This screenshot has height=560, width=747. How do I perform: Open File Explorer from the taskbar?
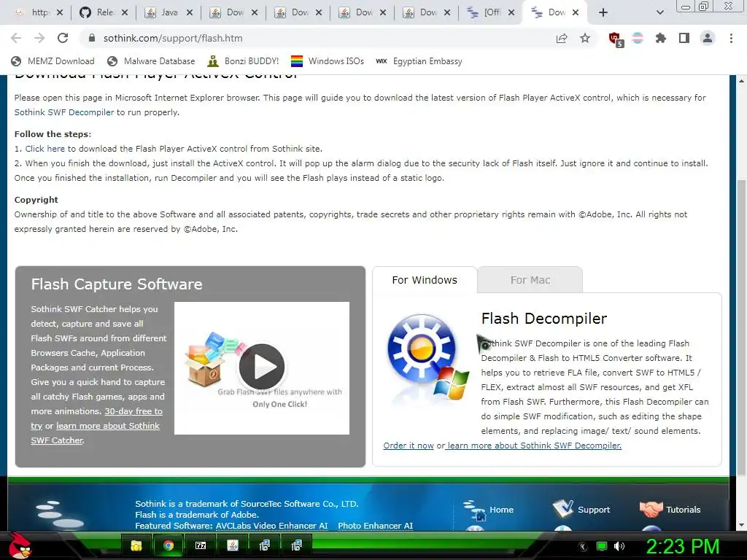136,545
